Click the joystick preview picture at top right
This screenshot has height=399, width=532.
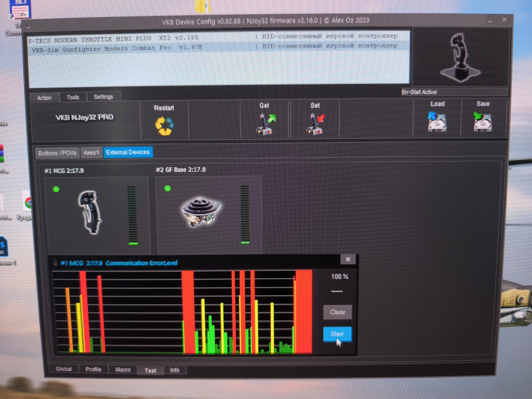point(460,57)
